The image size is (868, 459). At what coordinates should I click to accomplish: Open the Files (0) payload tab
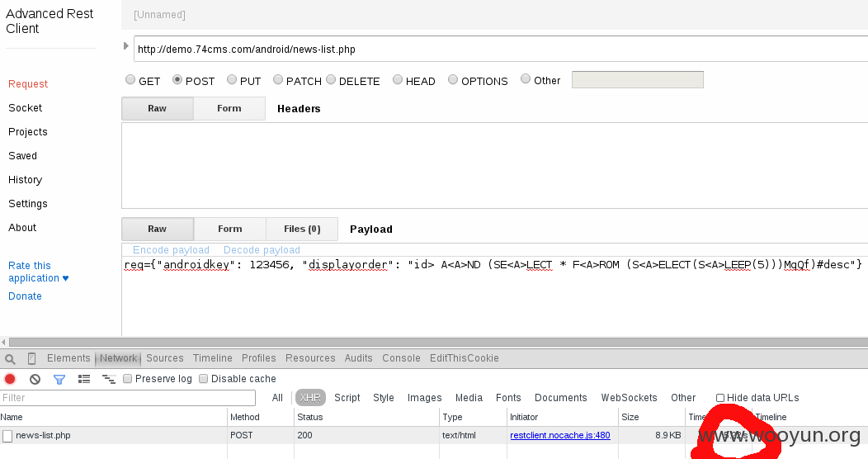(302, 229)
